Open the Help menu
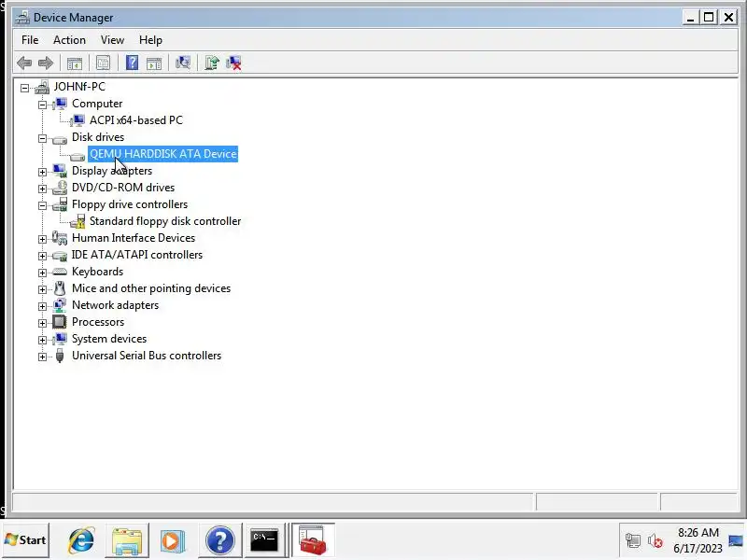This screenshot has width=747, height=560. pyautogui.click(x=150, y=40)
